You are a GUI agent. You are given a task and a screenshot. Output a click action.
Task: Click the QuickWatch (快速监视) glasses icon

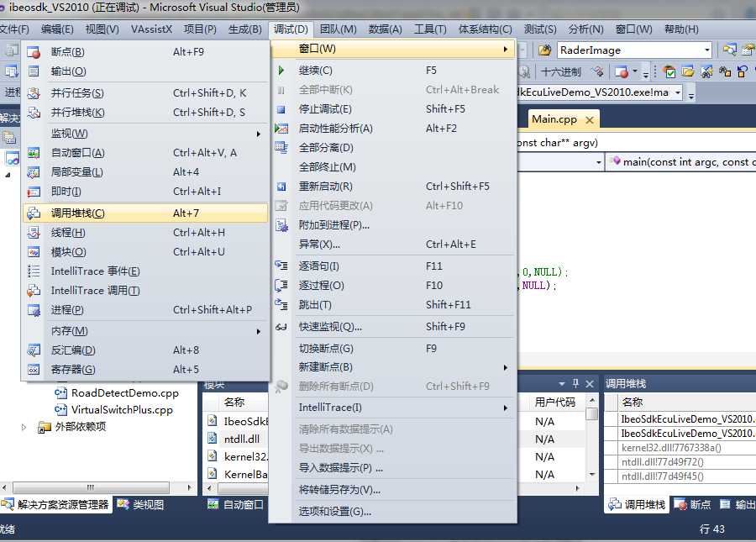(x=281, y=327)
